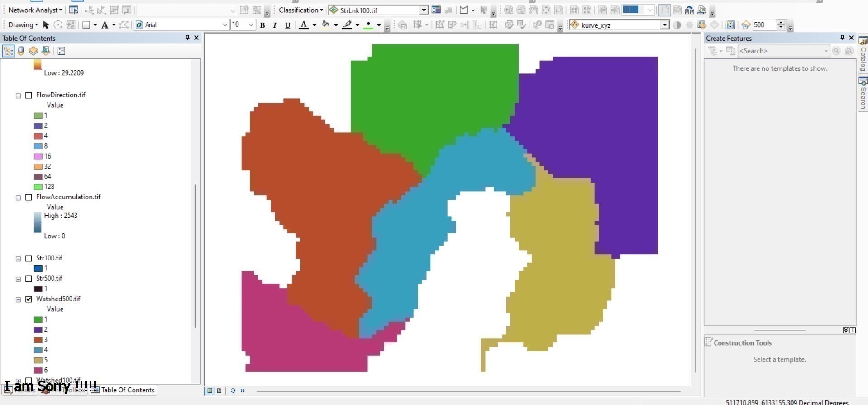Click the Watshed500 value 1 green swatch
This screenshot has width=868, height=405.
click(x=38, y=319)
